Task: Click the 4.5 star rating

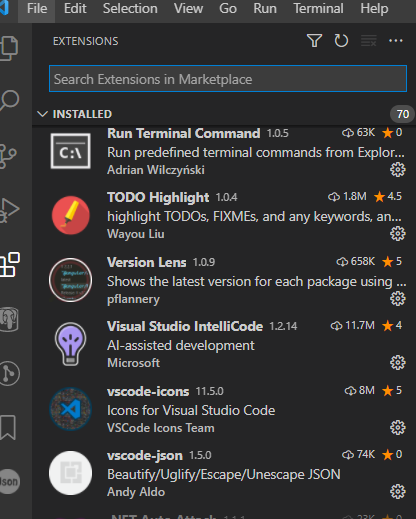Action: pyautogui.click(x=388, y=196)
